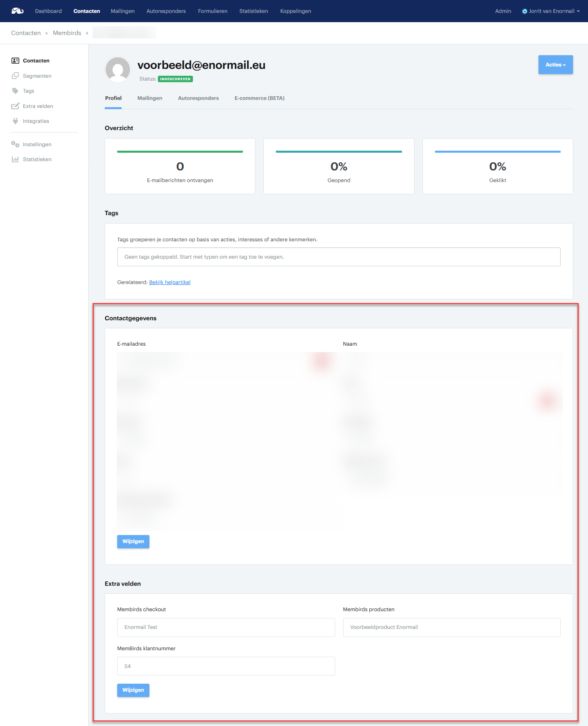Select Integraties in the sidebar
The width and height of the screenshot is (588, 726).
tap(36, 121)
